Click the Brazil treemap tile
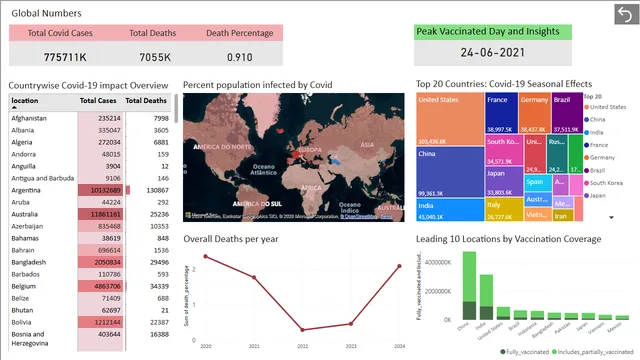Screen dimensions: 640x360 click(567, 113)
